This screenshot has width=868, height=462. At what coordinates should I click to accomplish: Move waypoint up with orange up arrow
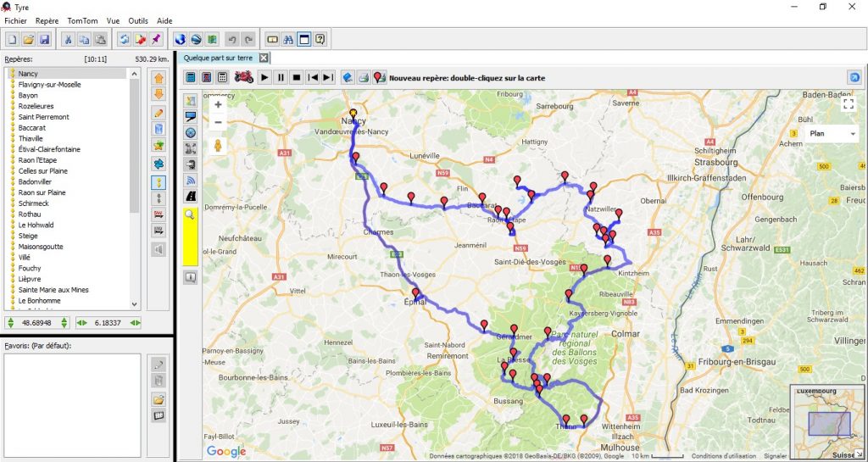(159, 77)
